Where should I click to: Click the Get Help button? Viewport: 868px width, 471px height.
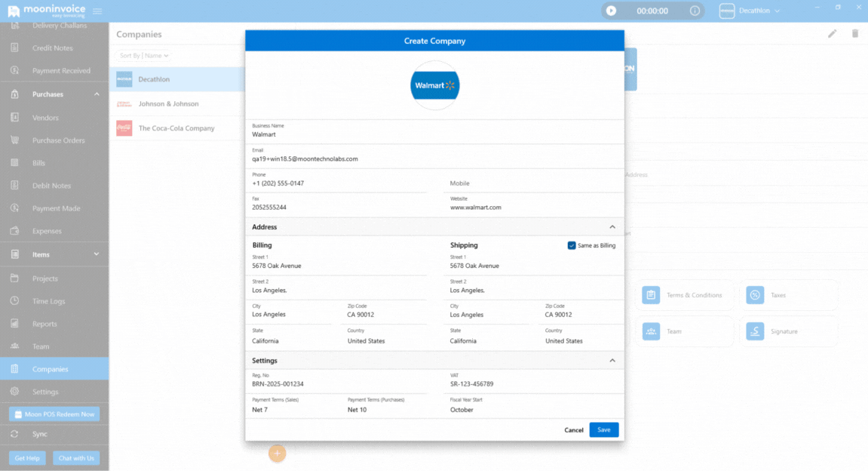27,458
